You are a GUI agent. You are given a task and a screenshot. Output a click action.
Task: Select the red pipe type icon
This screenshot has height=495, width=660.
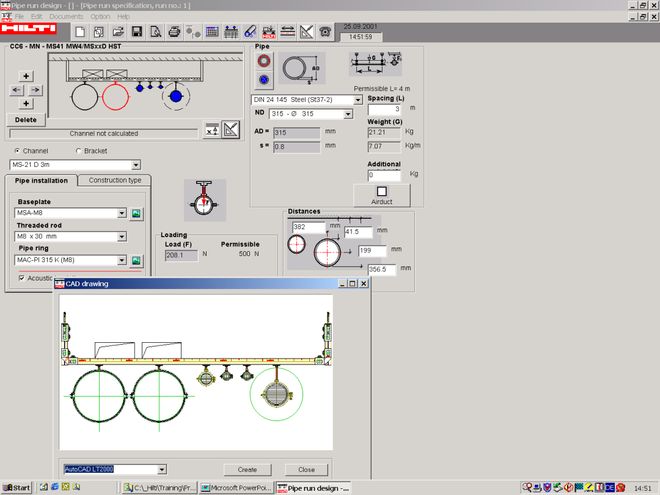[x=264, y=61]
